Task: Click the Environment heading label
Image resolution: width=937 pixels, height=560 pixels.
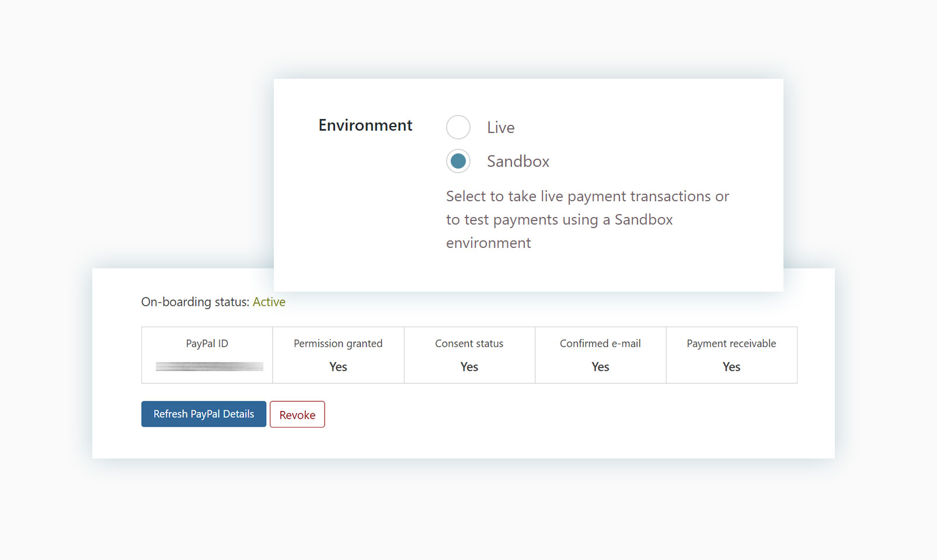Action: pyautogui.click(x=365, y=125)
